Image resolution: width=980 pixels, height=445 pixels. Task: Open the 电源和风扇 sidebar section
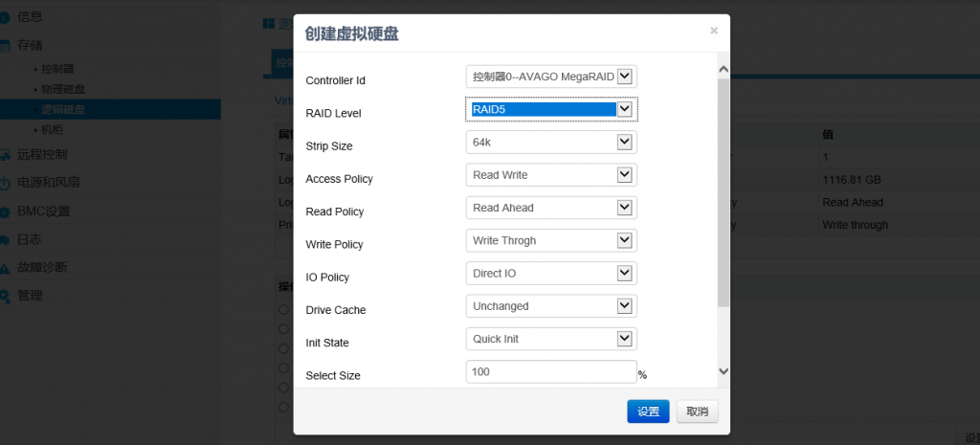tap(48, 183)
